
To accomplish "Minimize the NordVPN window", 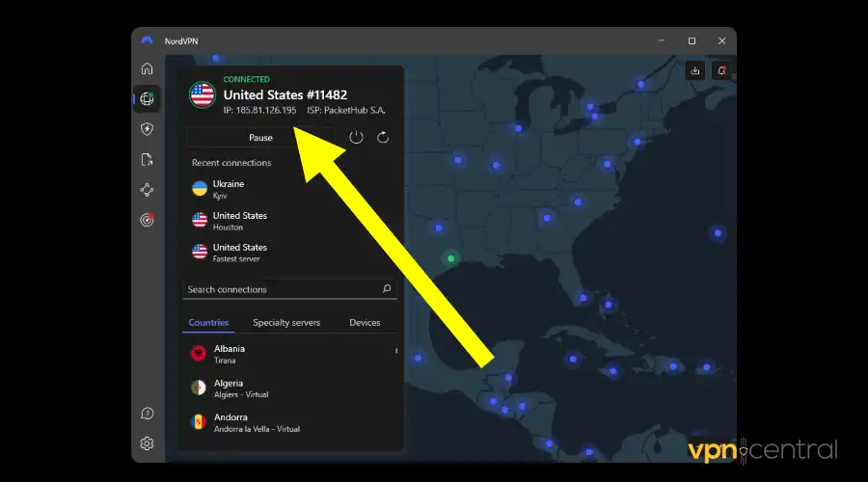I will 661,40.
